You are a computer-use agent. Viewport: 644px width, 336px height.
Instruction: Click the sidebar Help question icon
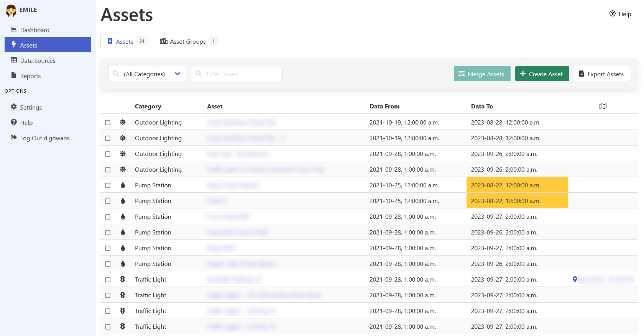tap(14, 122)
